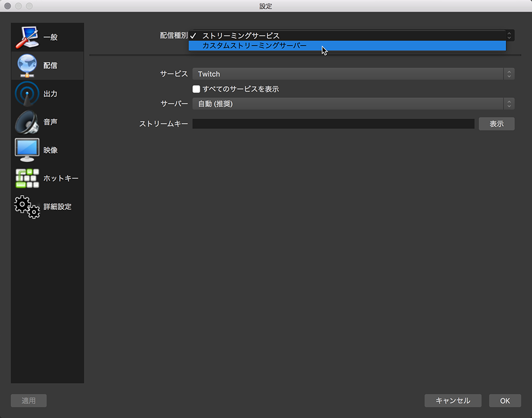Click the 出力 label in the sidebar
The height and width of the screenshot is (418, 532).
pos(50,94)
